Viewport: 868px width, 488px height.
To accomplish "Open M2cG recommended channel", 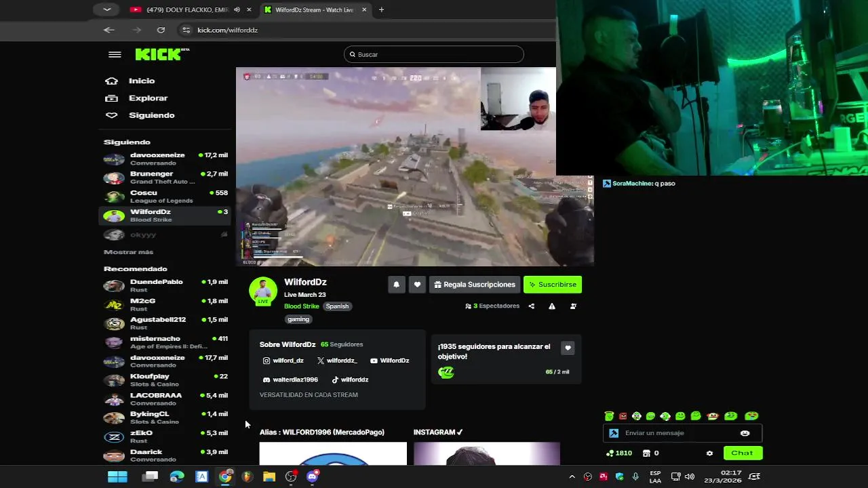I will [x=165, y=304].
